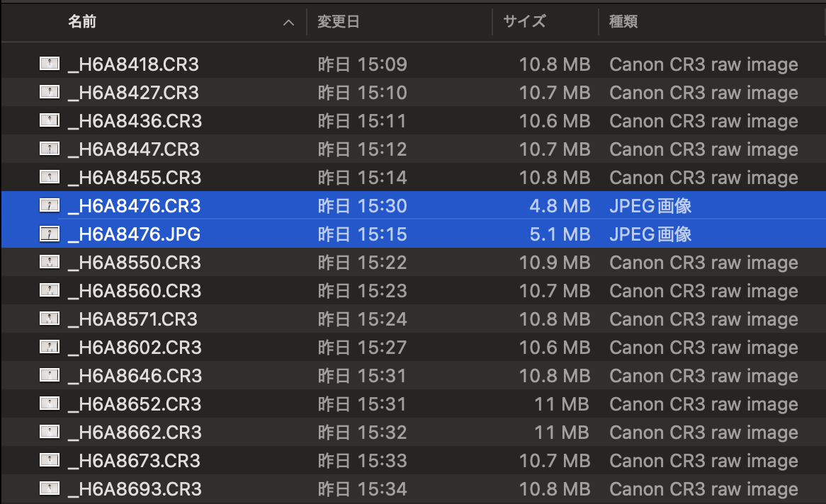The image size is (826, 504).
Task: Sort files by the 名前 column header
Action: point(81,22)
